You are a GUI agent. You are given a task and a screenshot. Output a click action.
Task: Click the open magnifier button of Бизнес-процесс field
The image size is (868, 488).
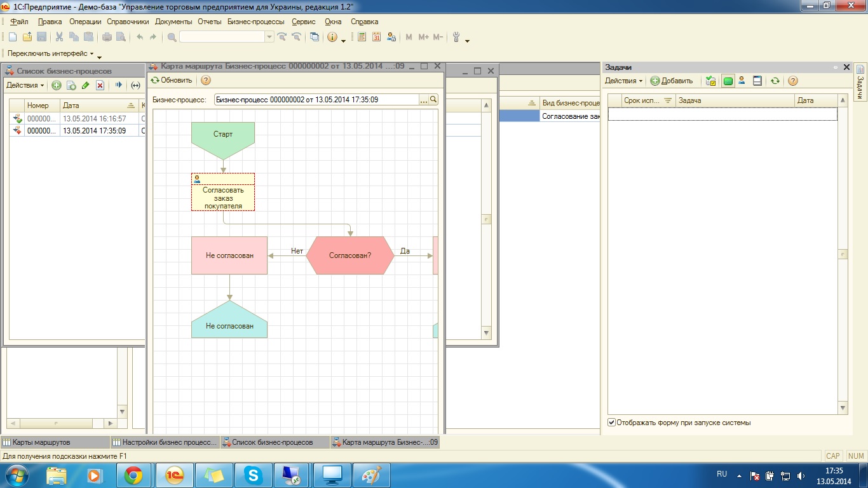pyautogui.click(x=434, y=100)
